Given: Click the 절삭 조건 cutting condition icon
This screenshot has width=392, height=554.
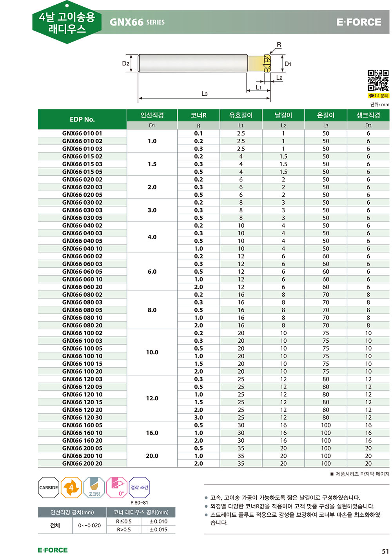Looking at the screenshot, I should (140, 487).
